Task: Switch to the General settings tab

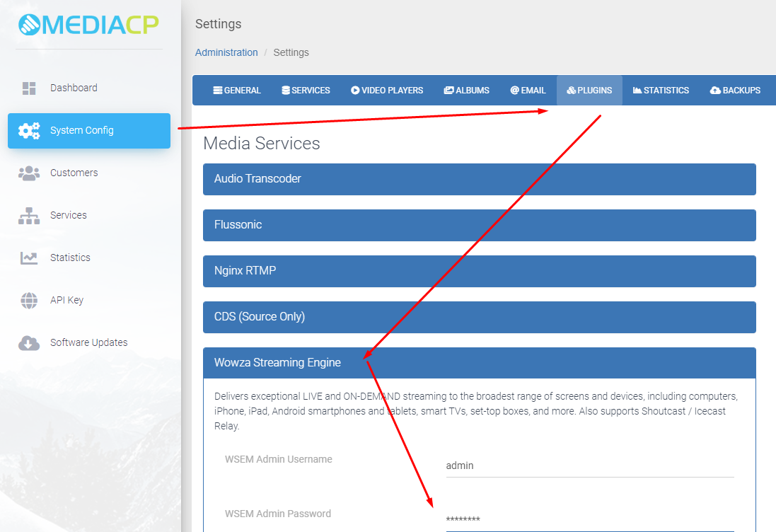Action: pos(237,91)
